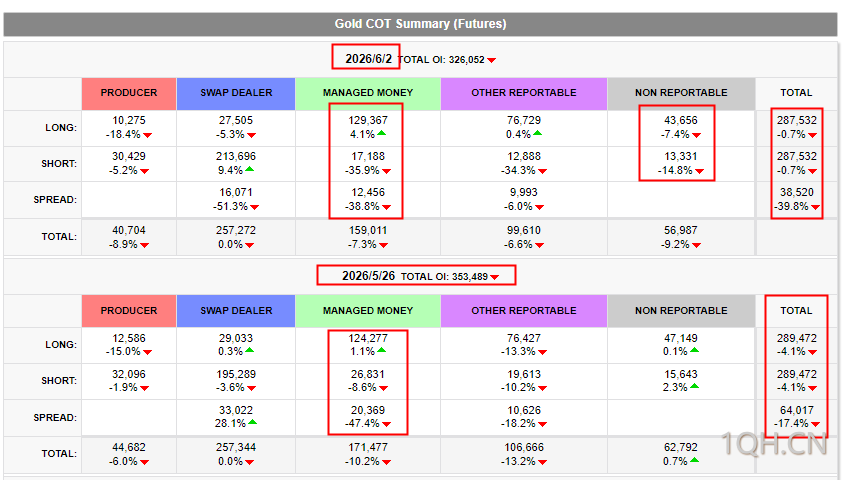
Task: Click green up arrow beside Non Reportable 2.3%
Action: [694, 386]
